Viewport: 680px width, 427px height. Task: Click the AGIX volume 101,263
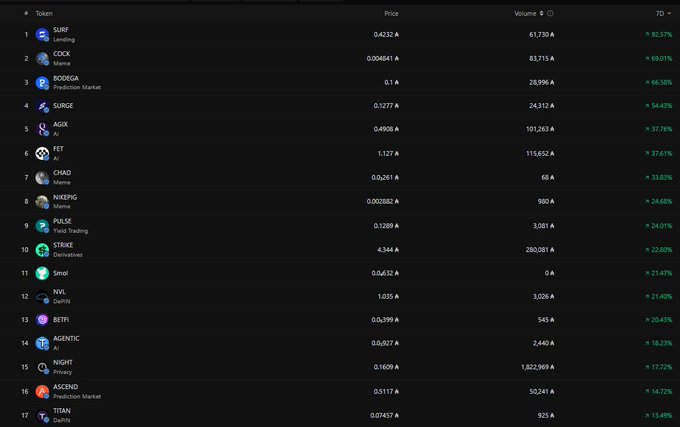pyautogui.click(x=540, y=129)
